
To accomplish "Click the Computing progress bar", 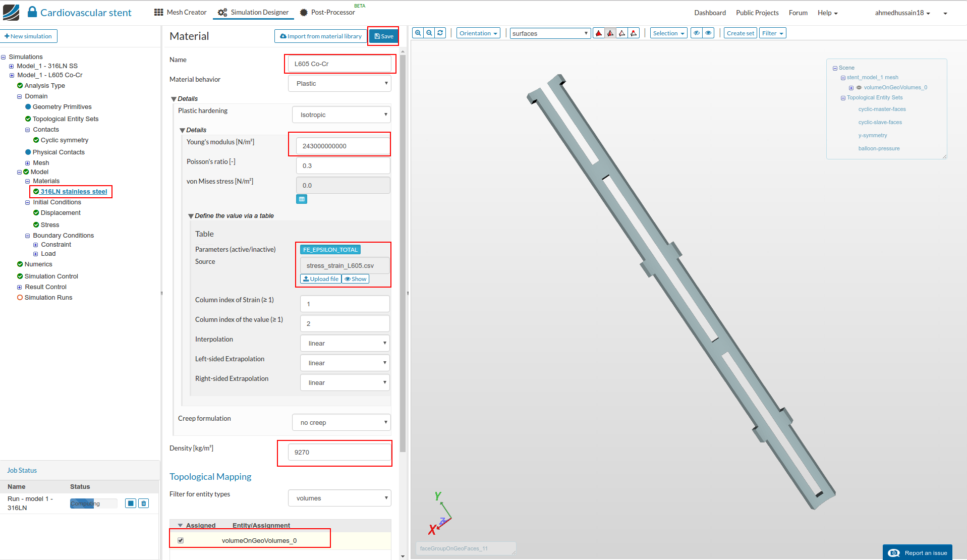I will (x=94, y=503).
